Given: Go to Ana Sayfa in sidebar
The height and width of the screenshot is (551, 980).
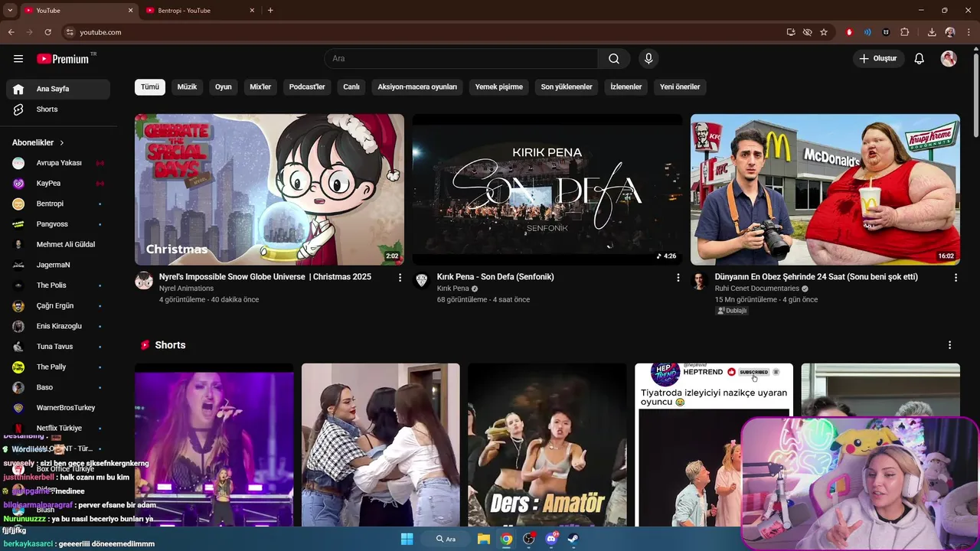Looking at the screenshot, I should coord(58,89).
